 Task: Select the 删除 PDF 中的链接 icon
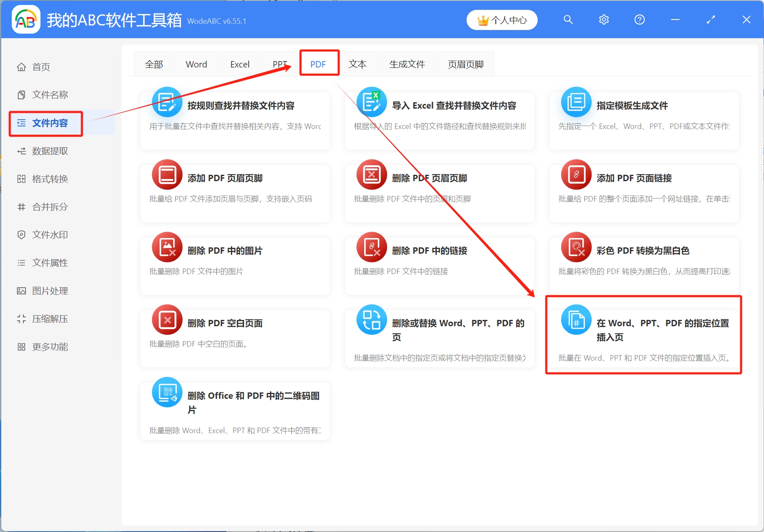[371, 247]
